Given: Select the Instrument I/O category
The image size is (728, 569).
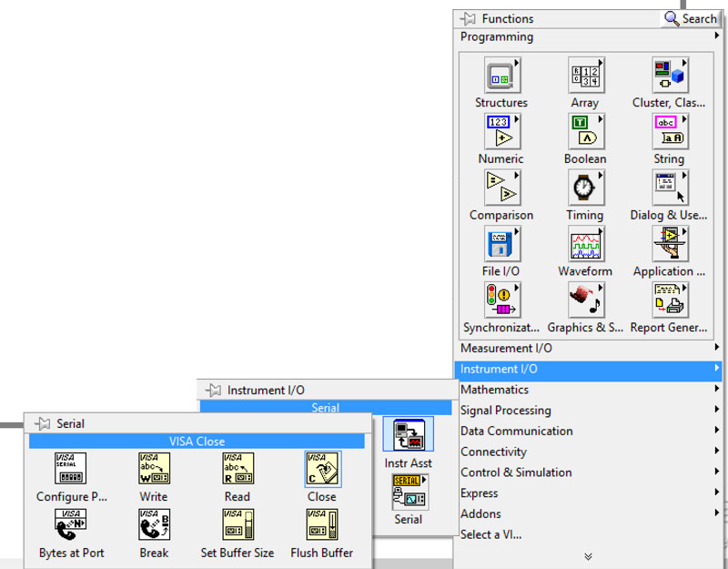Looking at the screenshot, I should coord(588,370).
